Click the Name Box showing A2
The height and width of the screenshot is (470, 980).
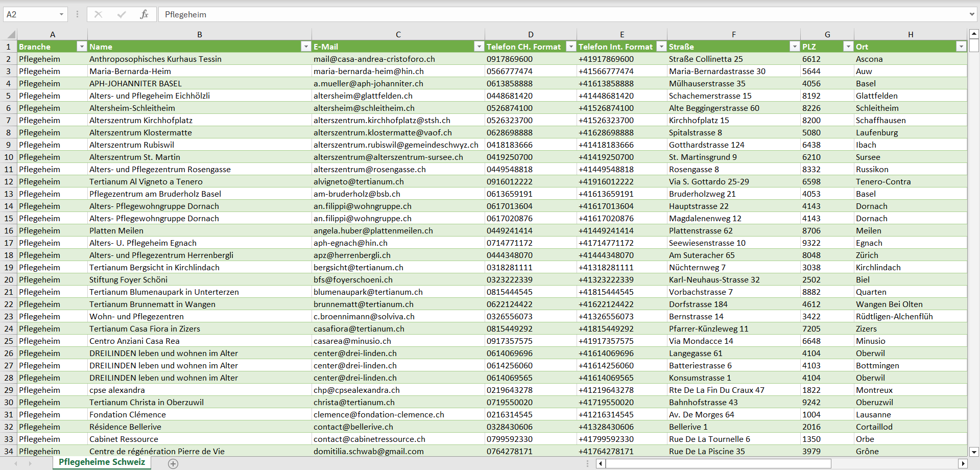coord(31,14)
